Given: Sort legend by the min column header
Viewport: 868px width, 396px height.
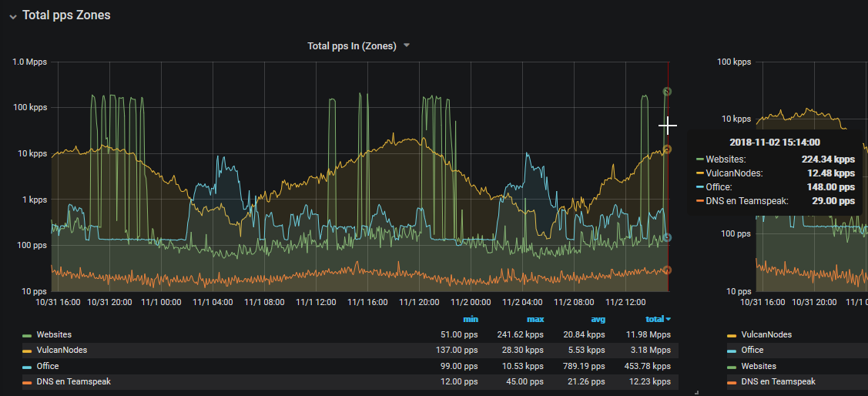Looking at the screenshot, I should [x=470, y=319].
